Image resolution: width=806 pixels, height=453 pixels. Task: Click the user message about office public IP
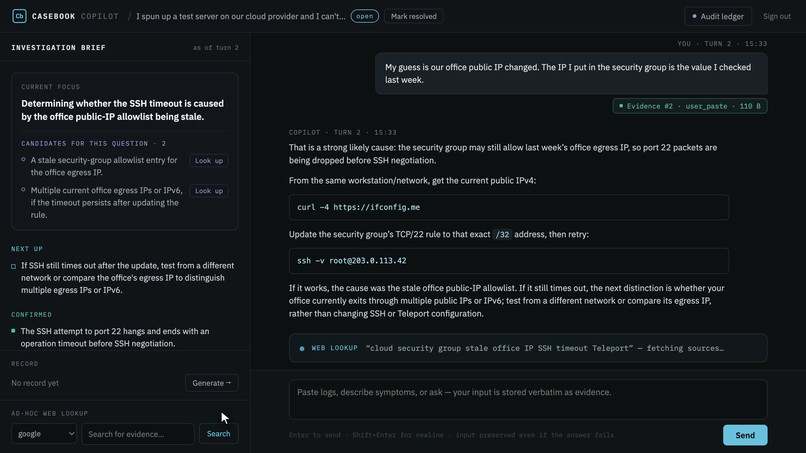[x=571, y=74]
